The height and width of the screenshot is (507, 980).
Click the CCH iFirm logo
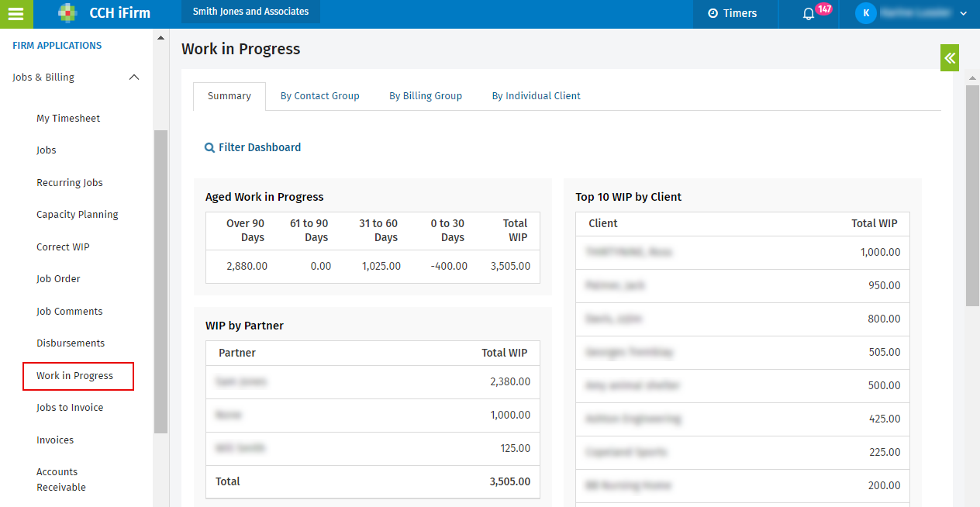pos(104,13)
